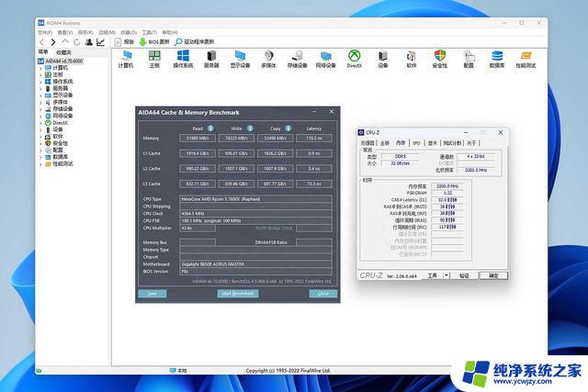Click the user silhouette toolbar icon
The image size is (588, 392).
click(x=89, y=42)
